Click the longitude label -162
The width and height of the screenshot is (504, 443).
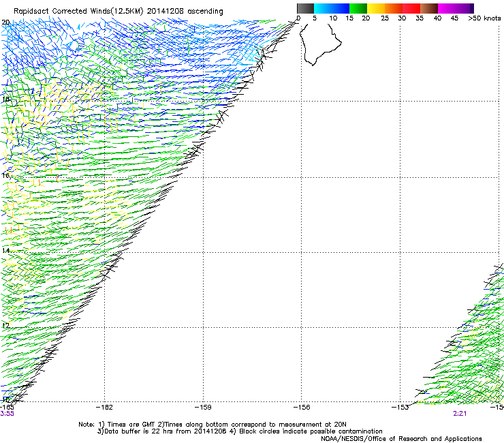(104, 408)
